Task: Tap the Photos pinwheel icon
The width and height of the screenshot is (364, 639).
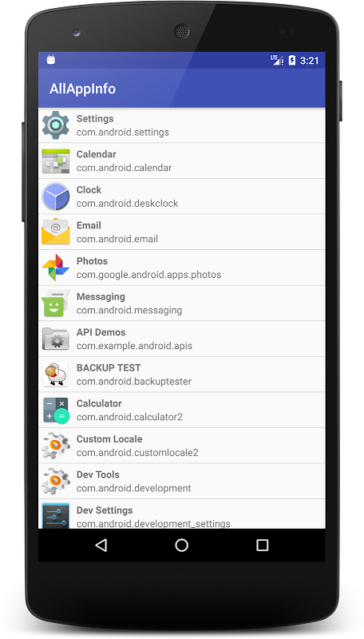Action: tap(56, 268)
